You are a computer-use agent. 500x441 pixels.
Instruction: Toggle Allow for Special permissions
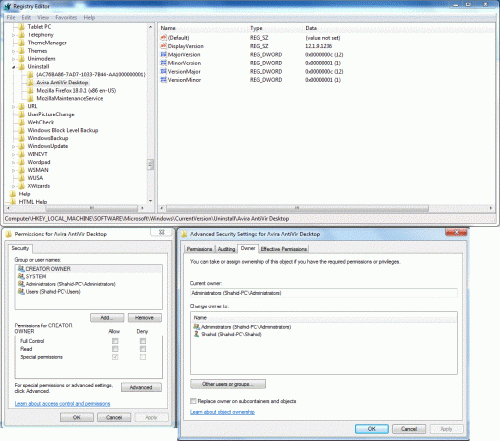point(115,357)
